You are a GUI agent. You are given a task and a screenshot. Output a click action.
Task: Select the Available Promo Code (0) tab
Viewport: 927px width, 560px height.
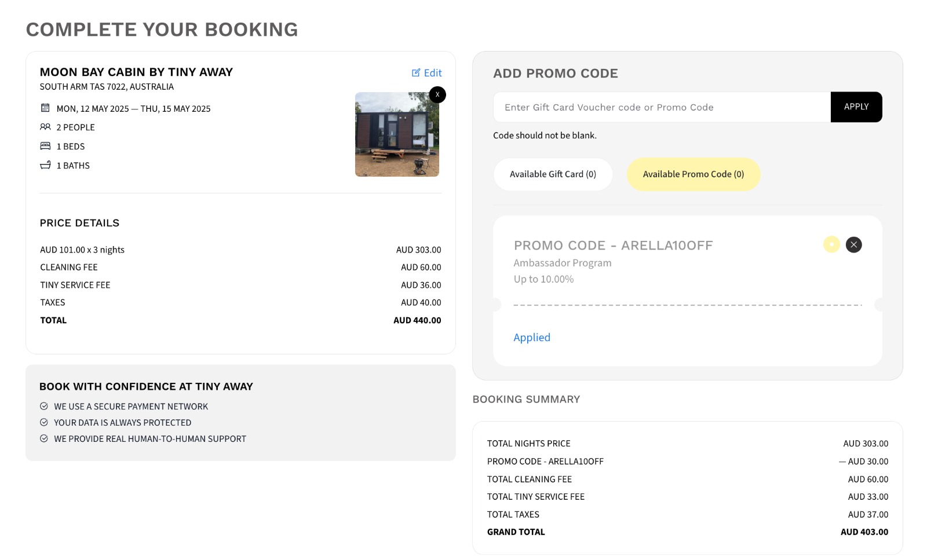point(694,174)
